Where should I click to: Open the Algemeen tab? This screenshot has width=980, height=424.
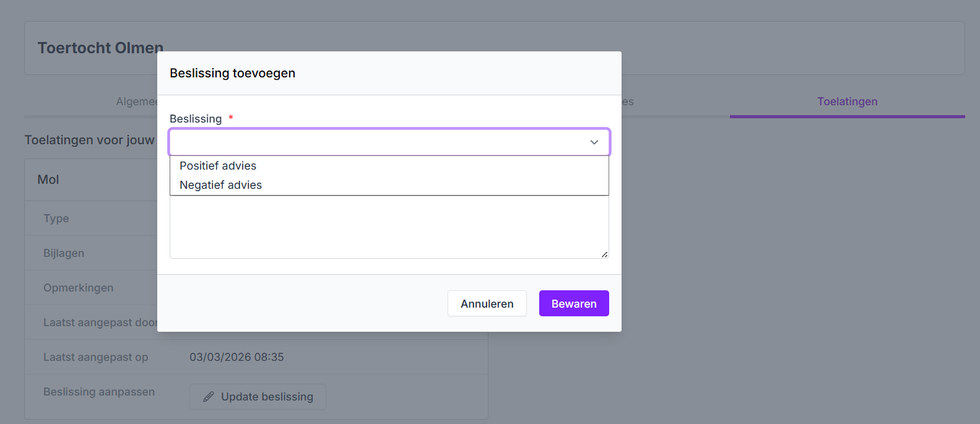tap(137, 102)
